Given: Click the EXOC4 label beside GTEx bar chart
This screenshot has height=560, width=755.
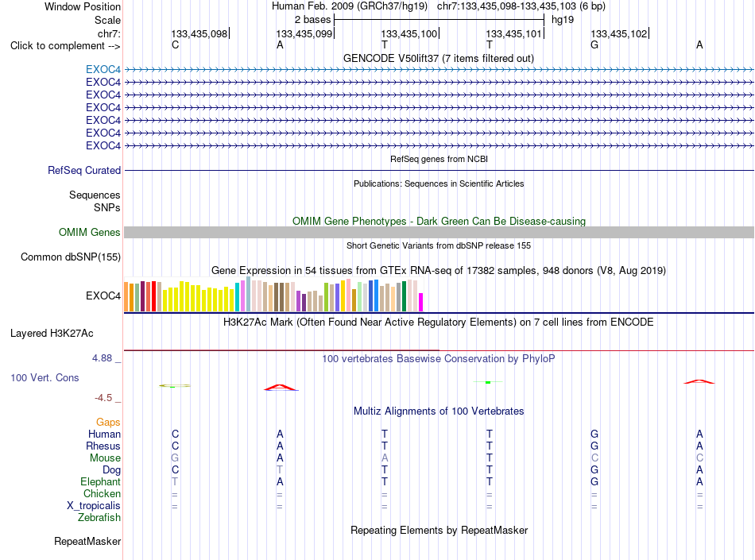Looking at the screenshot, I should [x=103, y=295].
